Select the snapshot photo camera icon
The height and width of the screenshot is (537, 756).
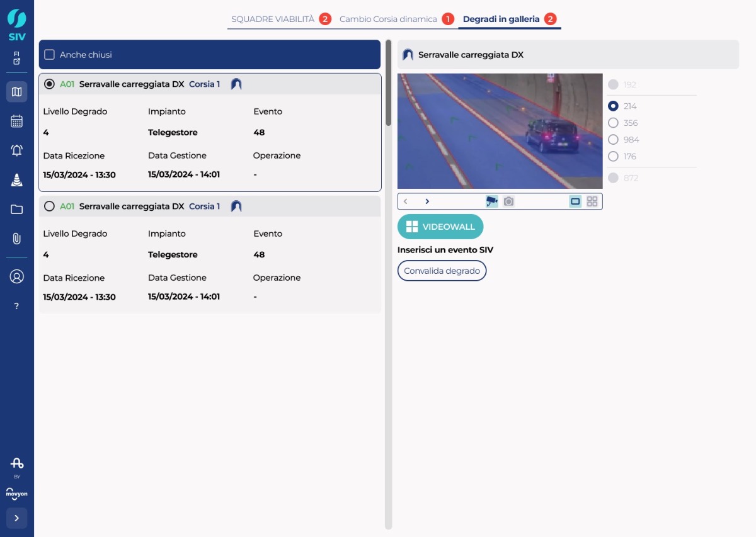(x=509, y=201)
